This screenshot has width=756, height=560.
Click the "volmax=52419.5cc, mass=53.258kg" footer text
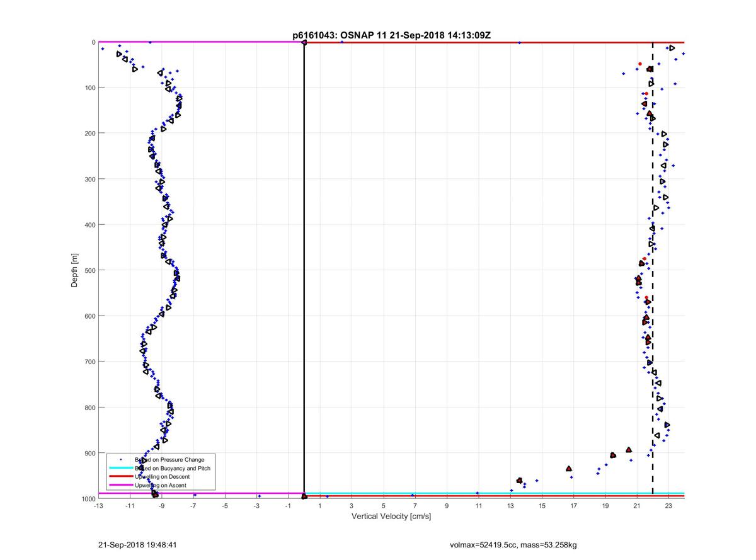point(513,544)
